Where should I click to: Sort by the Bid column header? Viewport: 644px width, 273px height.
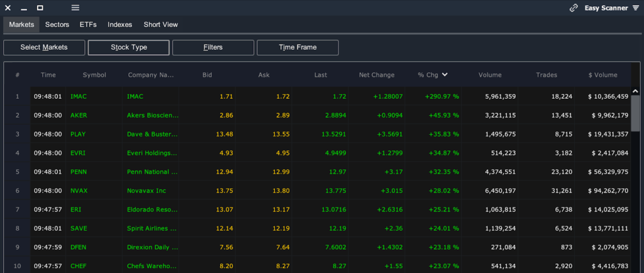pyautogui.click(x=208, y=75)
